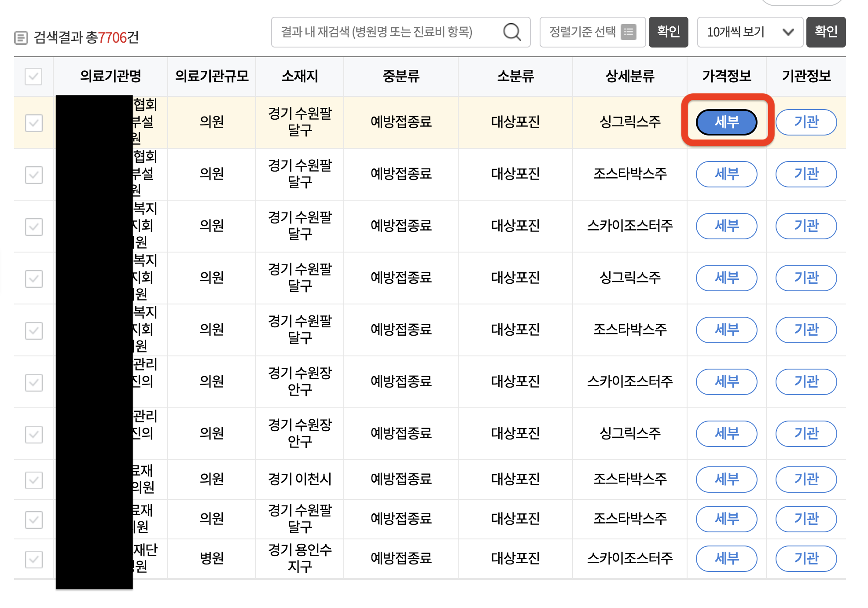868x608 pixels.
Task: Open the 정렬기준 선택 dropdown
Action: (592, 31)
